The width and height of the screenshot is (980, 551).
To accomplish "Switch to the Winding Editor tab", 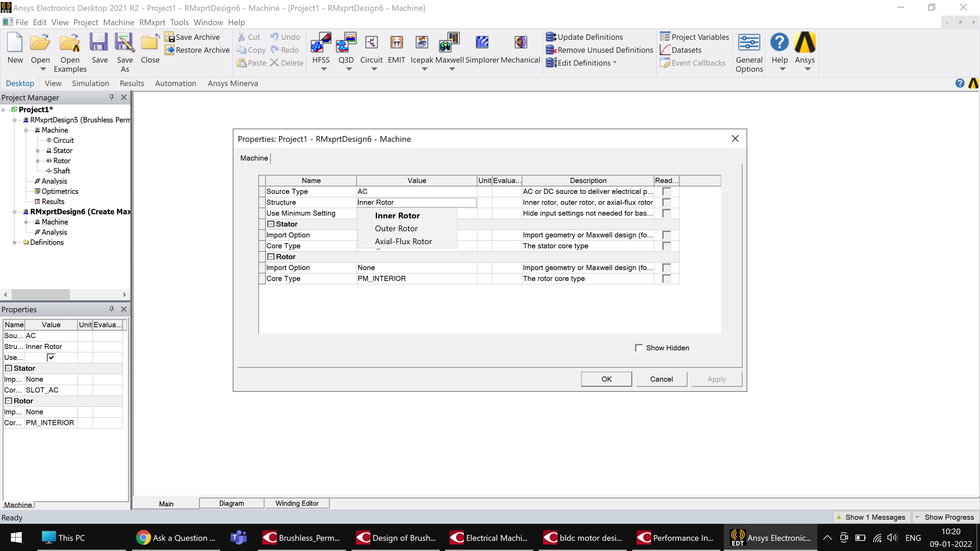I will pos(297,503).
